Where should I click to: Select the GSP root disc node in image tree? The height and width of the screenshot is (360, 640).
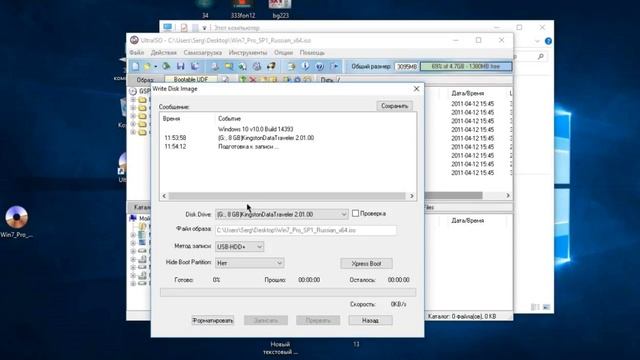[x=140, y=91]
